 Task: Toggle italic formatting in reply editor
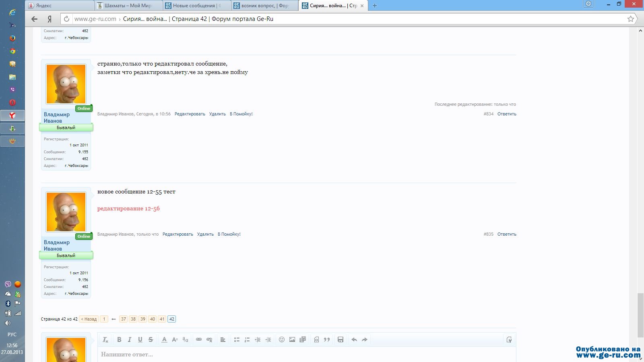pos(130,339)
